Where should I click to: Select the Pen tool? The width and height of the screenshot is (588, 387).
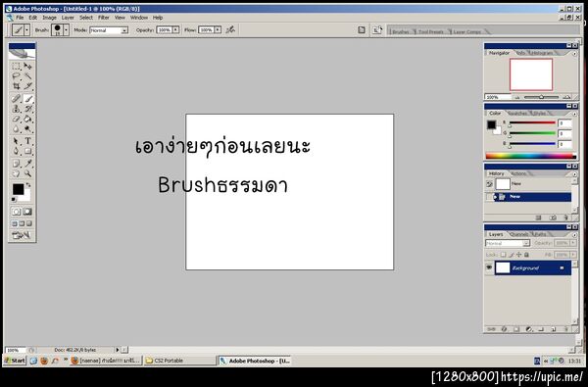(x=16, y=151)
